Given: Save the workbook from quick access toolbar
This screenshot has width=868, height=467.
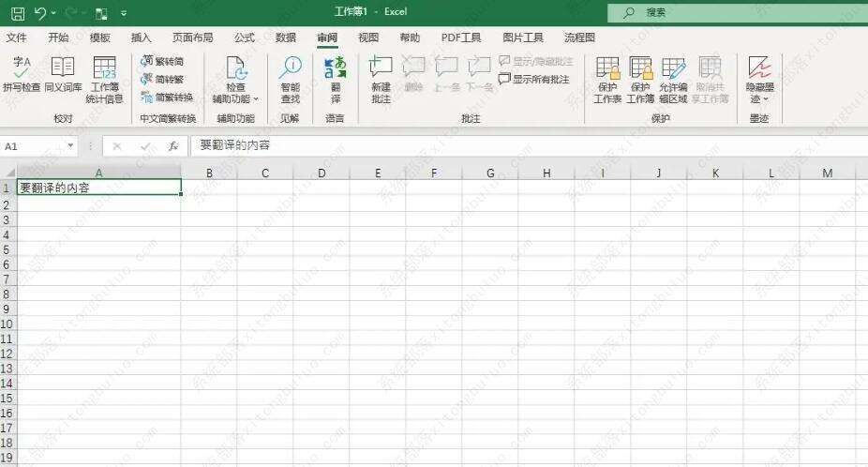Looking at the screenshot, I should point(18,13).
